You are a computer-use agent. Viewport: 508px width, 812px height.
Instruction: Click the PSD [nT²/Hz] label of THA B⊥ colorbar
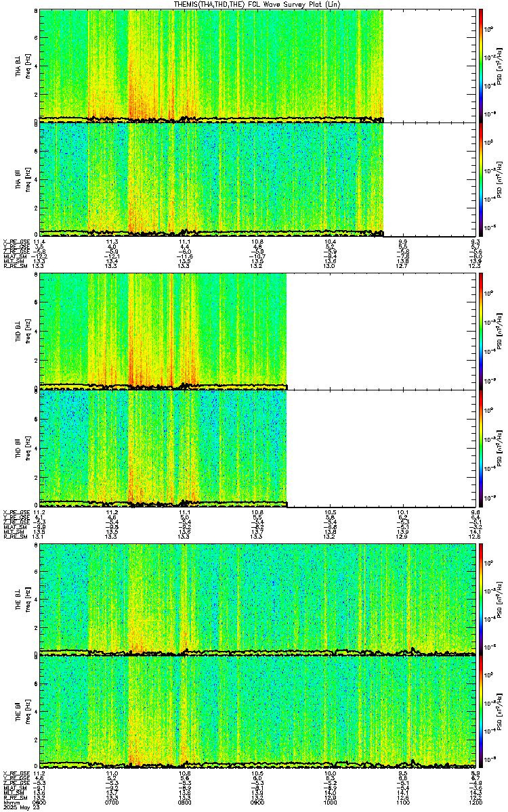pos(500,65)
